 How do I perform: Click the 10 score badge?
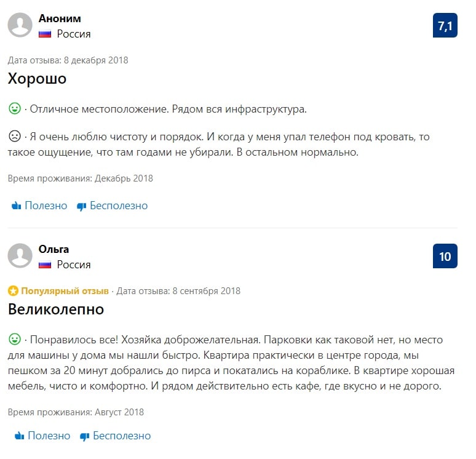445,256
